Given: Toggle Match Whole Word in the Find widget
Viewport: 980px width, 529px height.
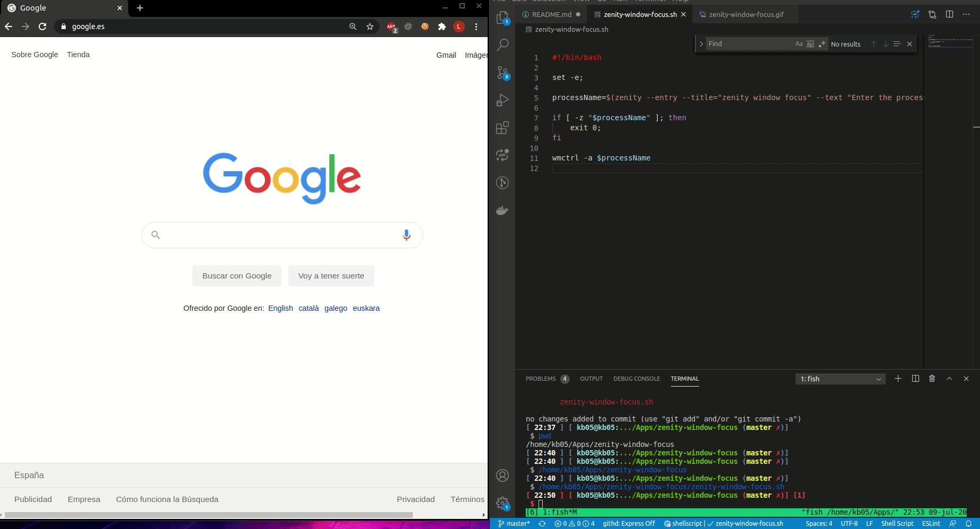Looking at the screenshot, I should 810,44.
